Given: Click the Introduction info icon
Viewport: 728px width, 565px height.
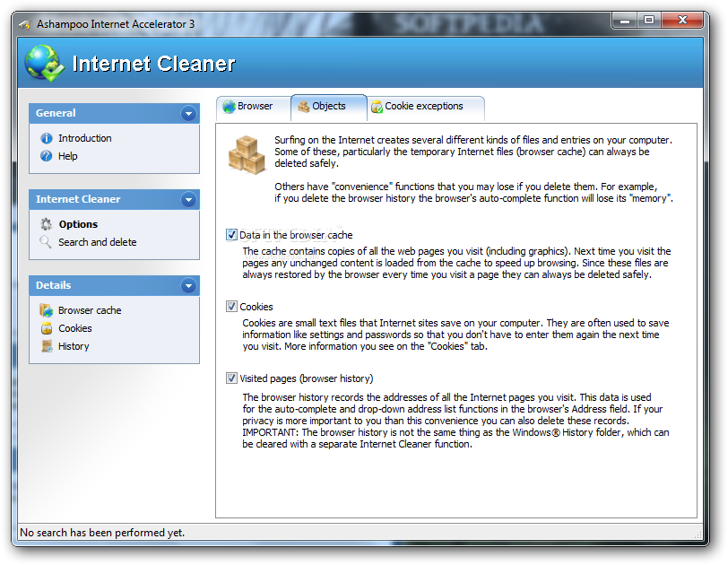Looking at the screenshot, I should coord(47,138).
